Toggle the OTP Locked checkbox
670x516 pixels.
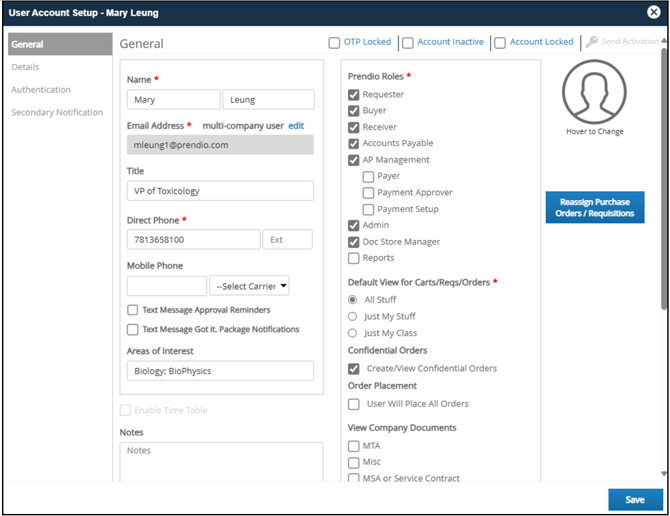click(334, 43)
